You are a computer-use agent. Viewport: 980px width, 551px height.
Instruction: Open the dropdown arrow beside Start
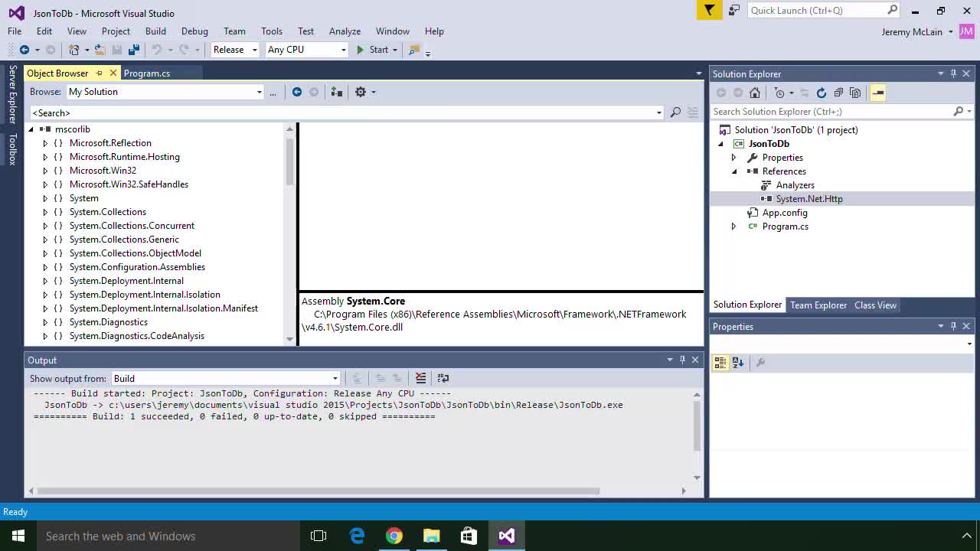point(395,50)
